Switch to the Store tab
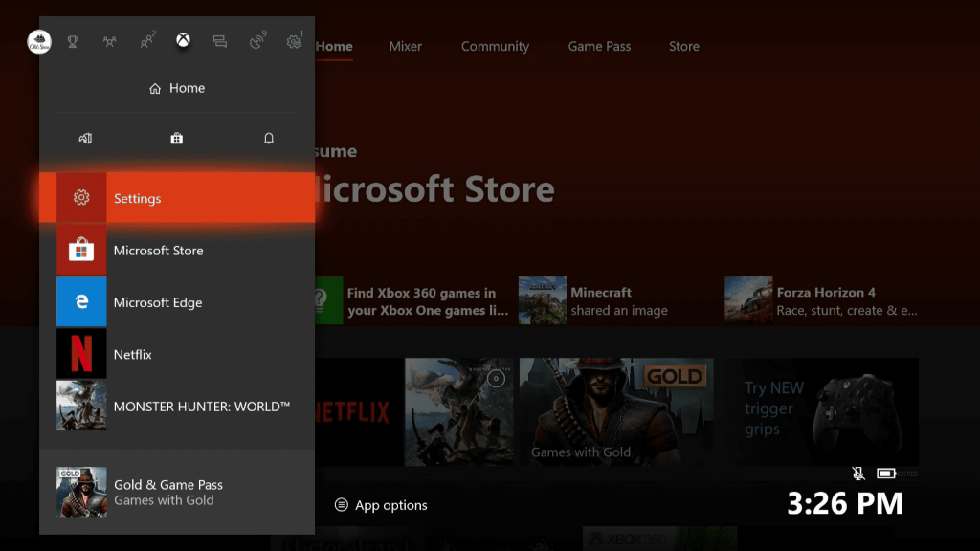Screen dimensions: 980x551 tap(683, 46)
